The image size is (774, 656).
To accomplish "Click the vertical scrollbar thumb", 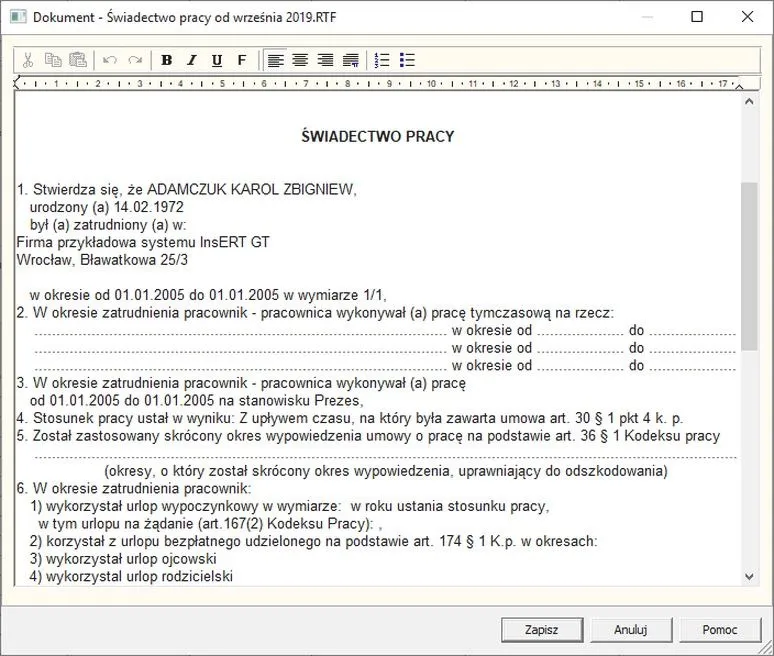I will pos(749,267).
